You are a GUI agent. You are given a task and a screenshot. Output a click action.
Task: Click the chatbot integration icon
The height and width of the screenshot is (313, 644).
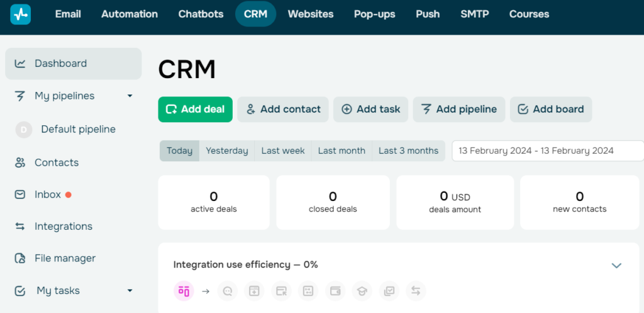tap(227, 291)
